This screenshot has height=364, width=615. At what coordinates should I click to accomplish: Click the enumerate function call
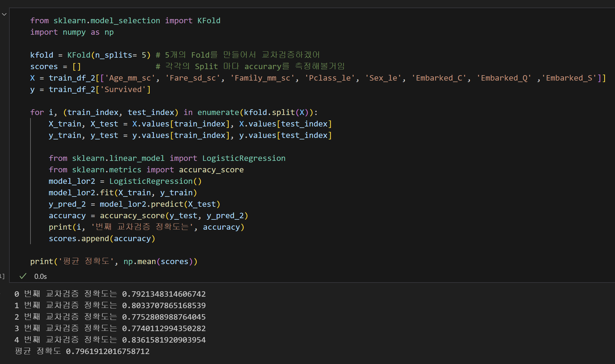pos(218,112)
